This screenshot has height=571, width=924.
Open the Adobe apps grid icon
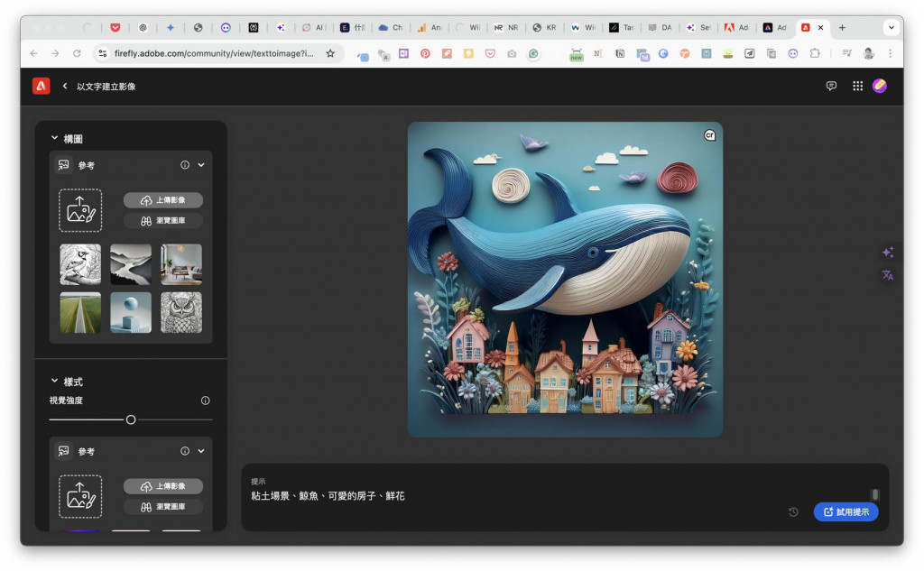click(x=857, y=86)
